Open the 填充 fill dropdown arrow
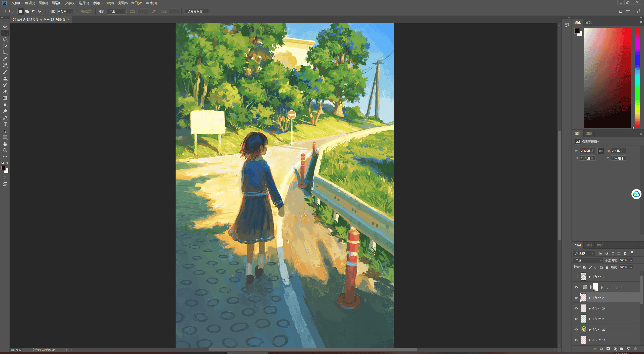 (x=631, y=268)
